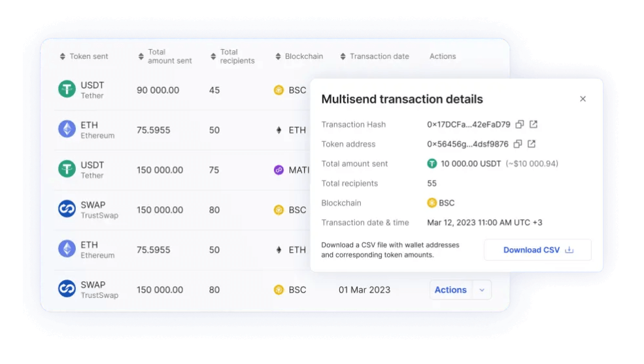Sort by Total recipients column

[213, 56]
